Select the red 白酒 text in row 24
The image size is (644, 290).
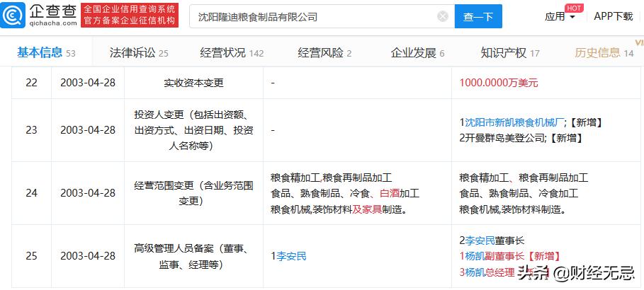(390, 193)
